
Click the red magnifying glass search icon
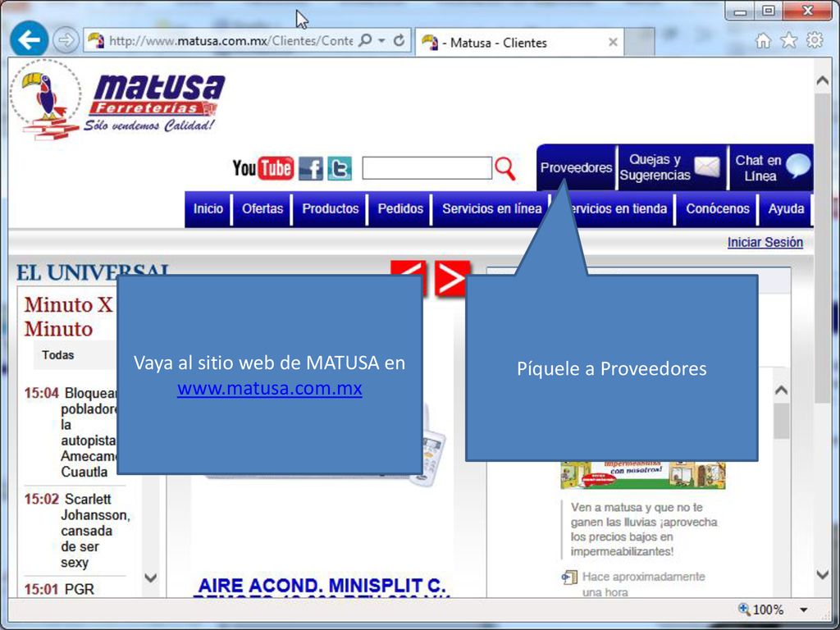pyautogui.click(x=505, y=169)
